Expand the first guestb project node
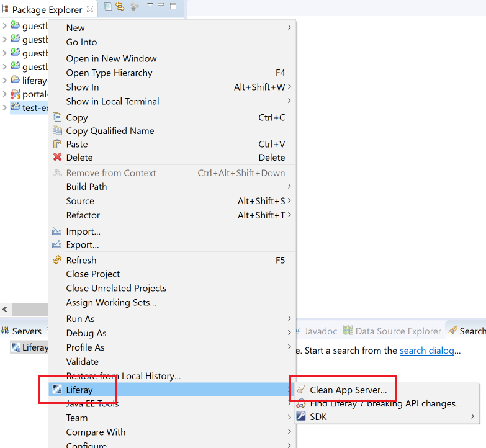486x448 pixels. point(4,25)
